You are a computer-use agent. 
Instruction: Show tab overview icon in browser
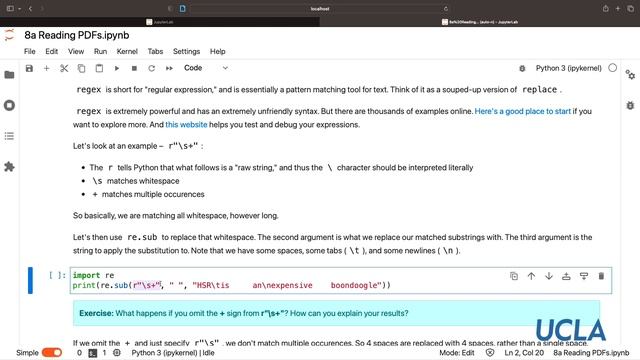coord(630,9)
